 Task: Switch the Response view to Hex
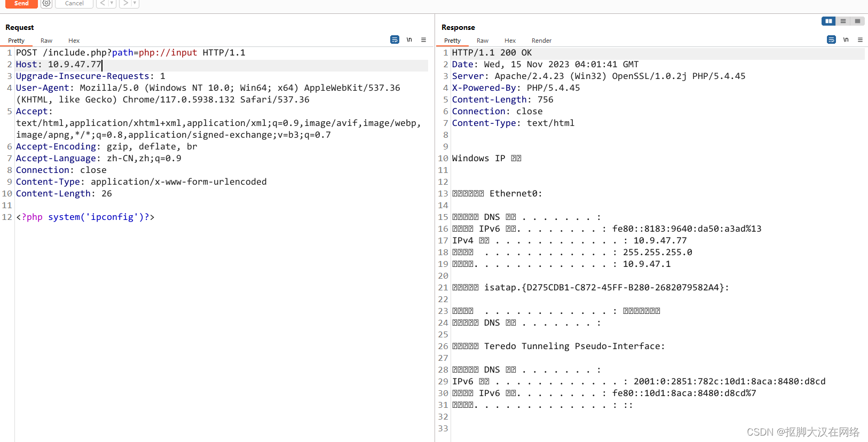510,41
